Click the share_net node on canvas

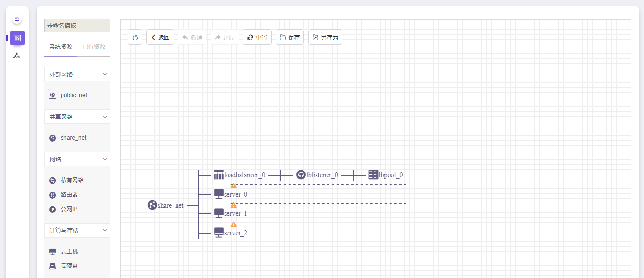point(152,205)
